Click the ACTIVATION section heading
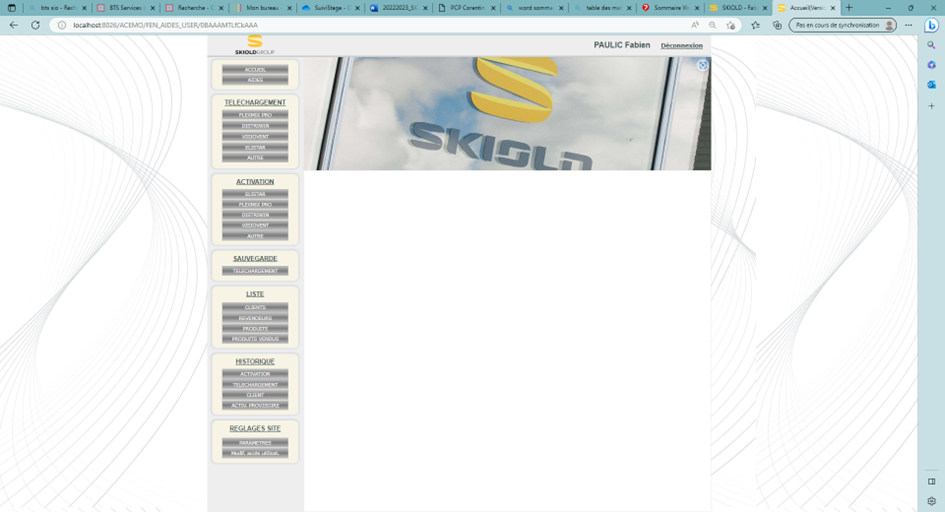Image resolution: width=945 pixels, height=512 pixels. pos(255,181)
